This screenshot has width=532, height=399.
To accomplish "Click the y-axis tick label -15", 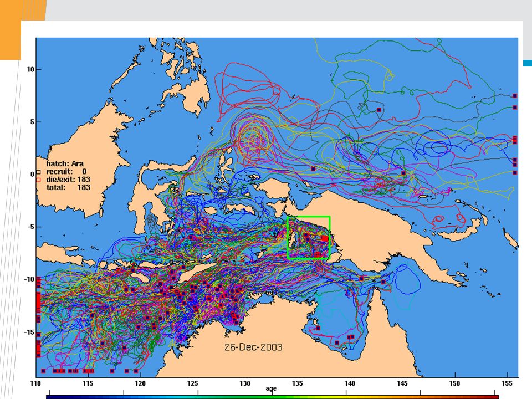I will [29, 332].
